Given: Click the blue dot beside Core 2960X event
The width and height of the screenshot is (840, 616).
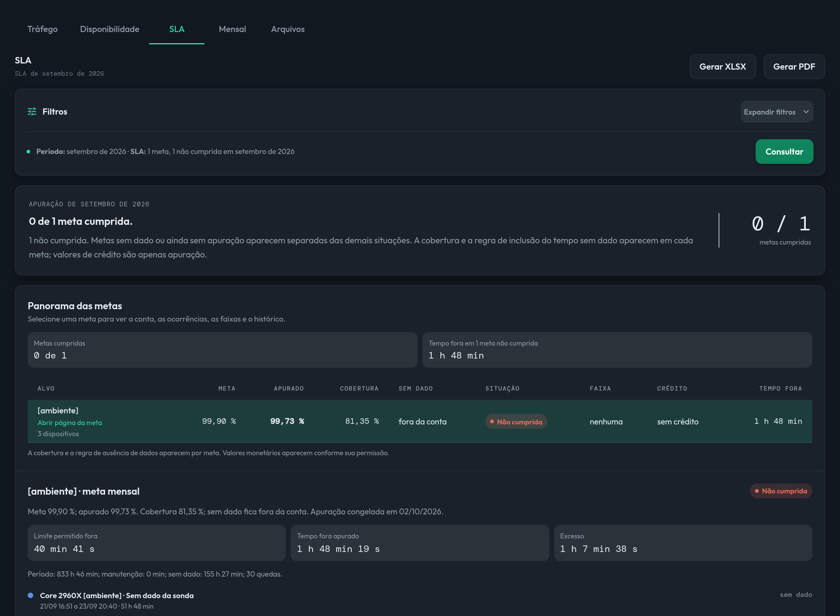Looking at the screenshot, I should tap(30, 595).
